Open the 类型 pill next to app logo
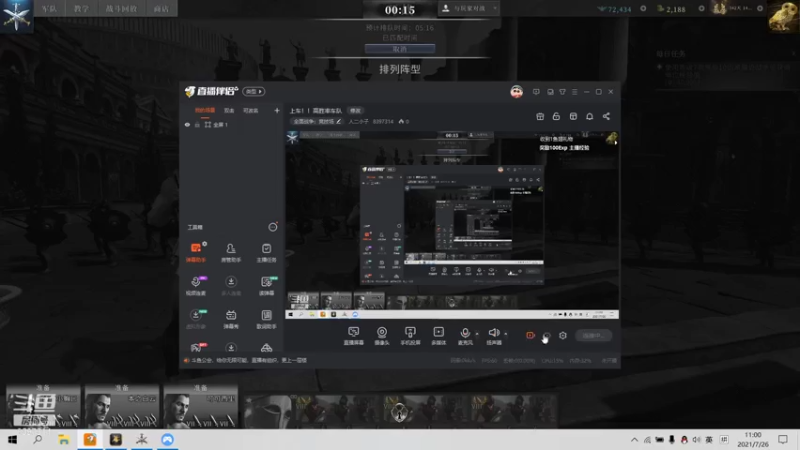 click(254, 91)
